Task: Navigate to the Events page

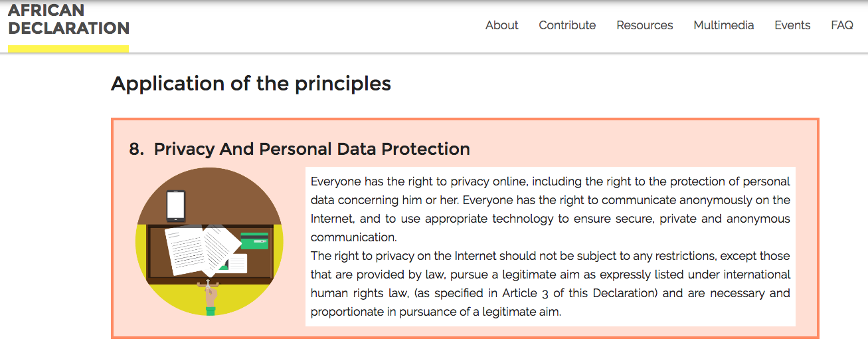Action: point(792,25)
